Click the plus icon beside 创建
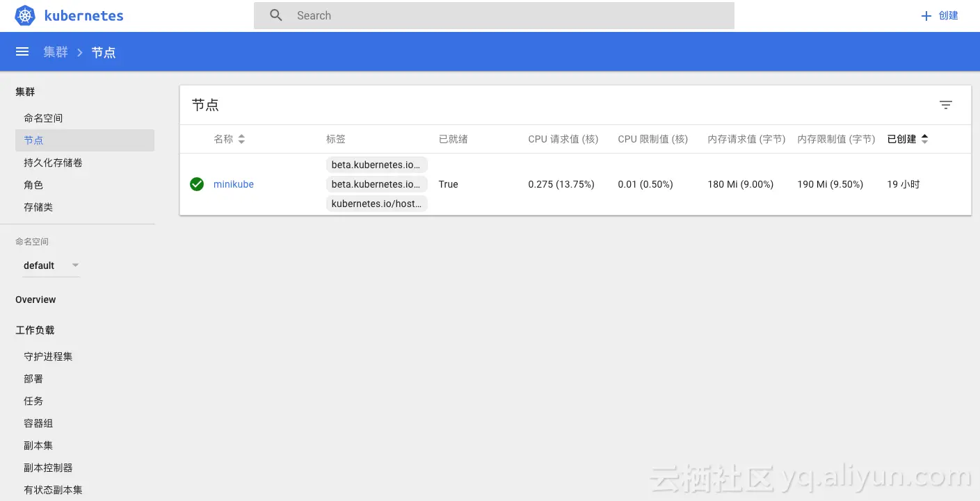This screenshot has height=501, width=980. (x=926, y=16)
